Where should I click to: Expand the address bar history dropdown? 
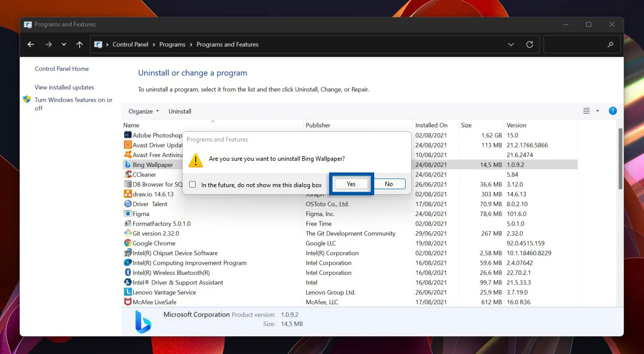coord(511,45)
